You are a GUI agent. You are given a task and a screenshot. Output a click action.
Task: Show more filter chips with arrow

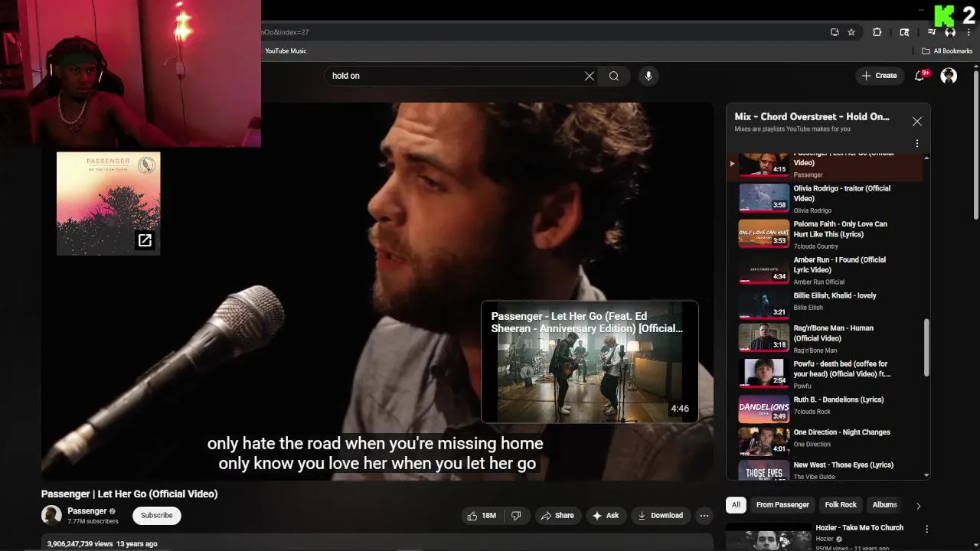point(918,505)
